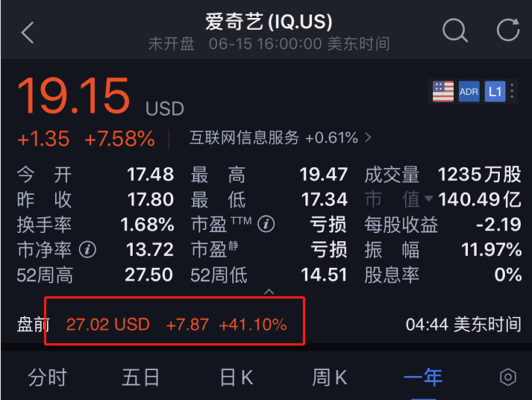Open the search magnifier icon

point(454,31)
